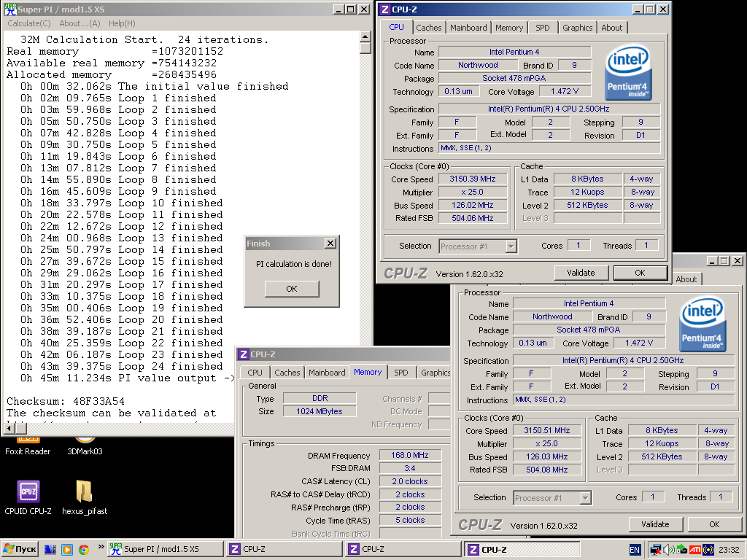747x560 pixels.
Task: Select About tab in bottom-right CPU-Z
Action: pos(686,279)
